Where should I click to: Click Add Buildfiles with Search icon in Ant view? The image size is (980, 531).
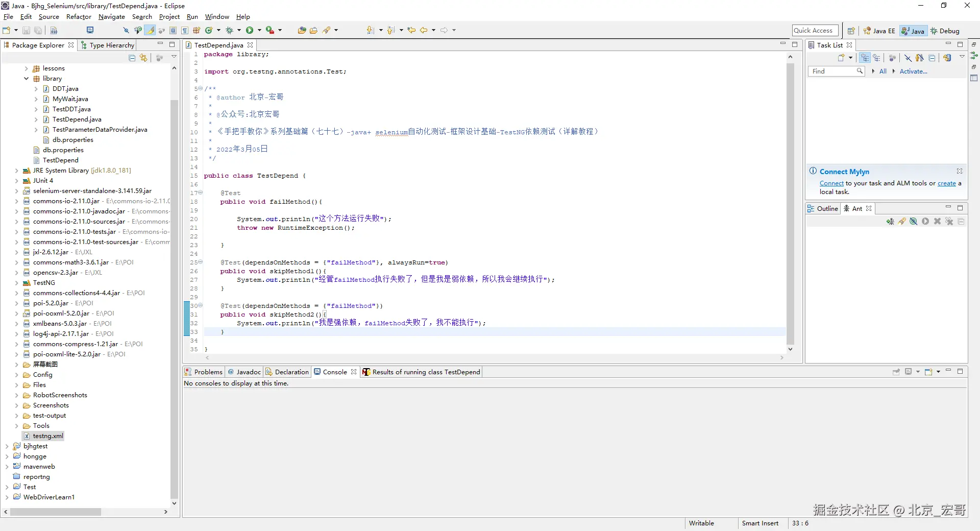pos(902,222)
